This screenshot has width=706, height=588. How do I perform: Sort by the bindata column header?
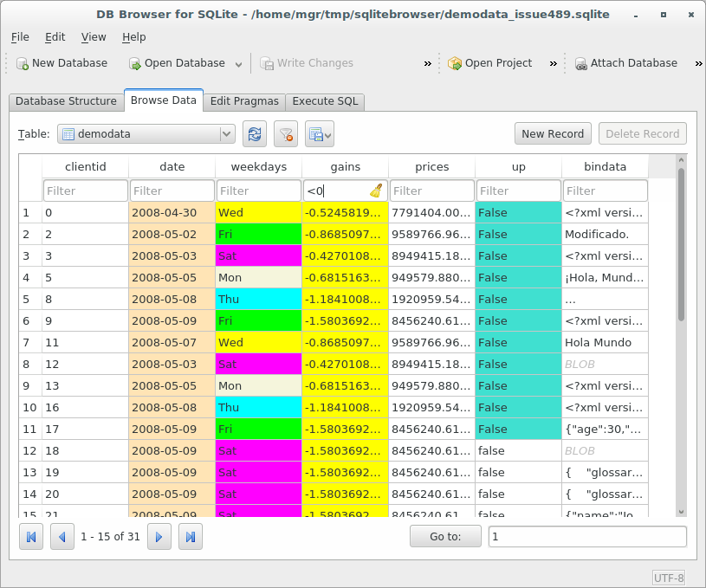click(x=606, y=166)
